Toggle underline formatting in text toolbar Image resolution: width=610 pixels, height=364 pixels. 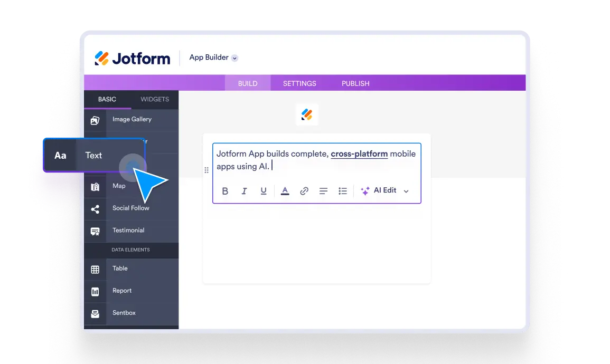pos(264,191)
